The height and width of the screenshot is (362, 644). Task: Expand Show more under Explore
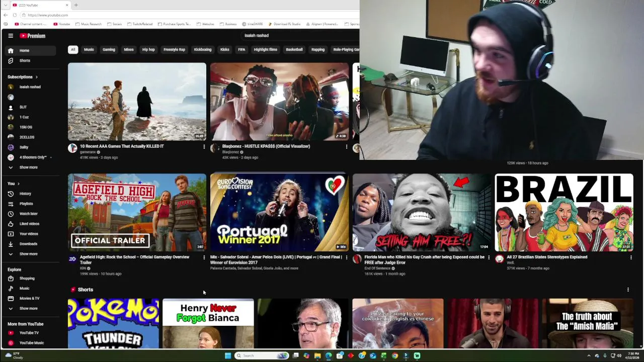[x=31, y=309]
